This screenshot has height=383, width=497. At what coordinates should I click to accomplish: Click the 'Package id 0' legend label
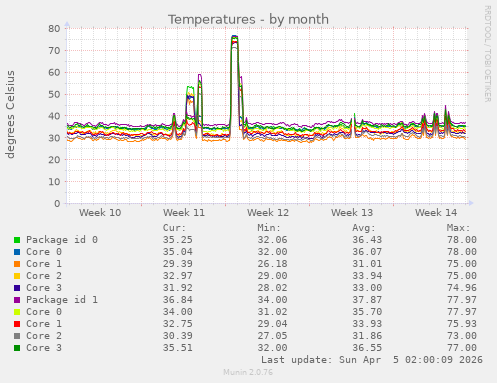(62, 240)
